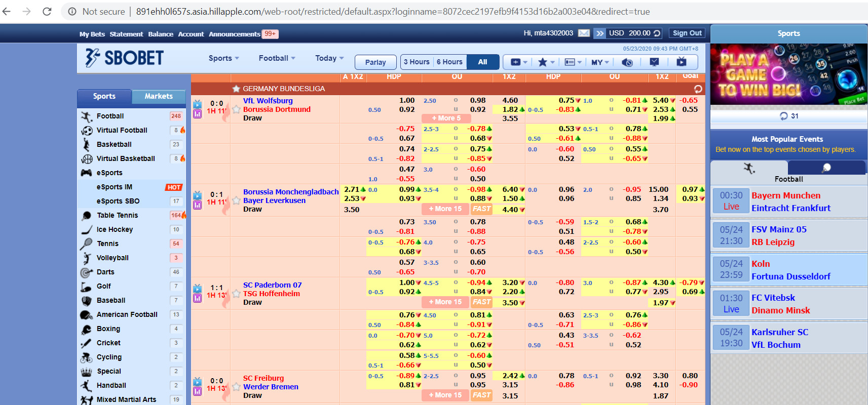Screen dimensions: 868x405
Task: Select the 3 Hours filter tab
Action: (x=417, y=62)
